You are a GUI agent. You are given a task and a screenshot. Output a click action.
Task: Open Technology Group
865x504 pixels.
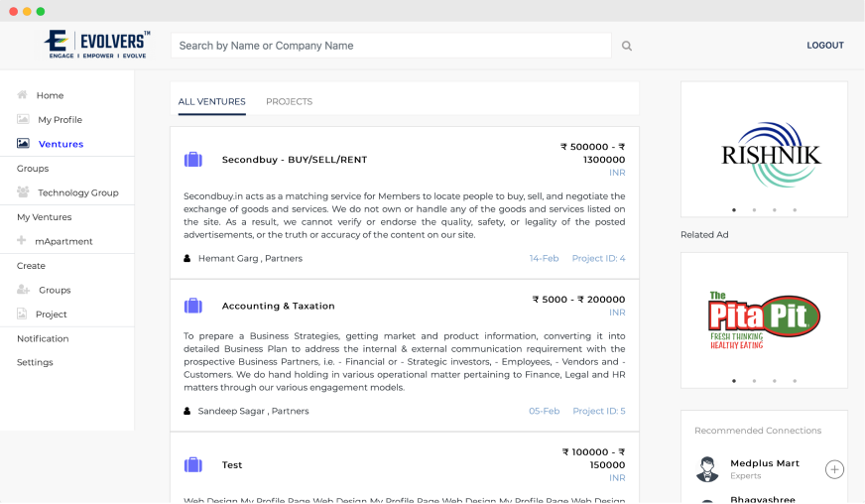pyautogui.click(x=78, y=192)
